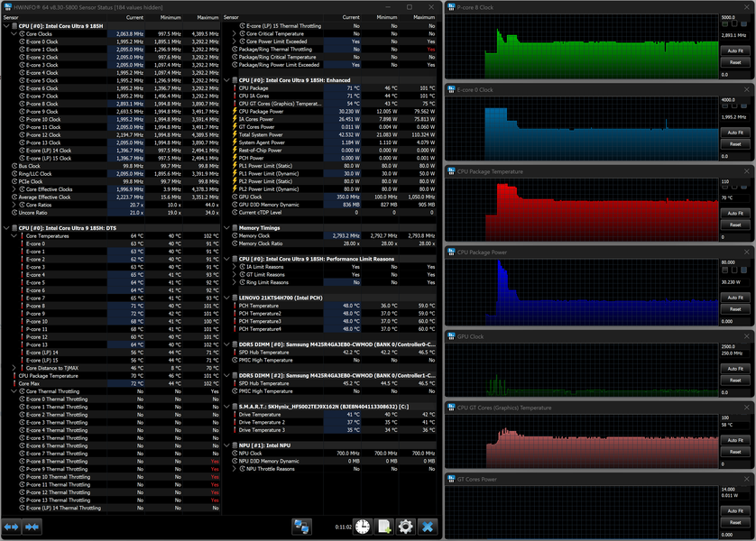The height and width of the screenshot is (541, 756).
Task: Collapse the Core Temperatures node
Action: coord(14,236)
